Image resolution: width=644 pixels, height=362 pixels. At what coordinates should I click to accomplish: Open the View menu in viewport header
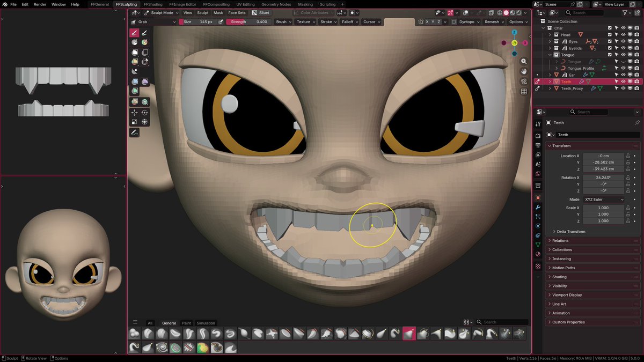[187, 12]
